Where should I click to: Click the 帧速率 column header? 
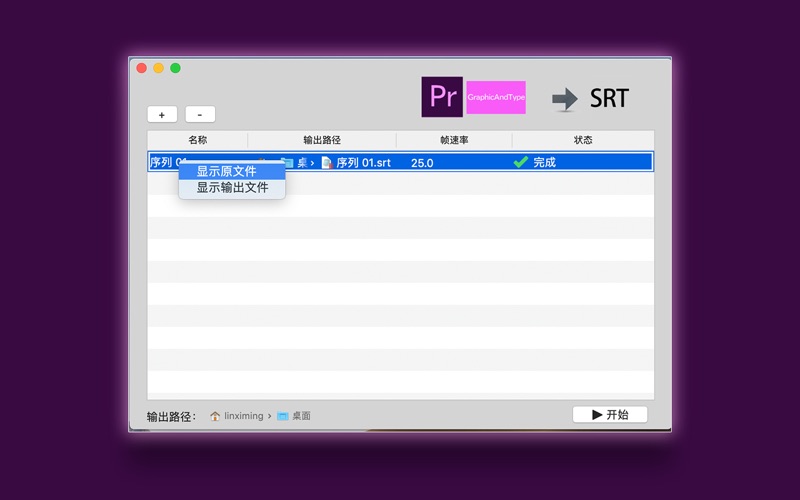tap(454, 140)
